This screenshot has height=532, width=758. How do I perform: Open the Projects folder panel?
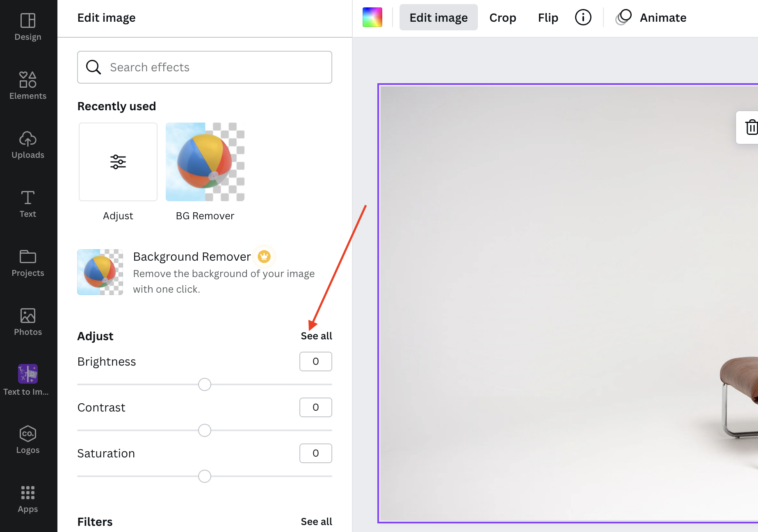pos(28,263)
